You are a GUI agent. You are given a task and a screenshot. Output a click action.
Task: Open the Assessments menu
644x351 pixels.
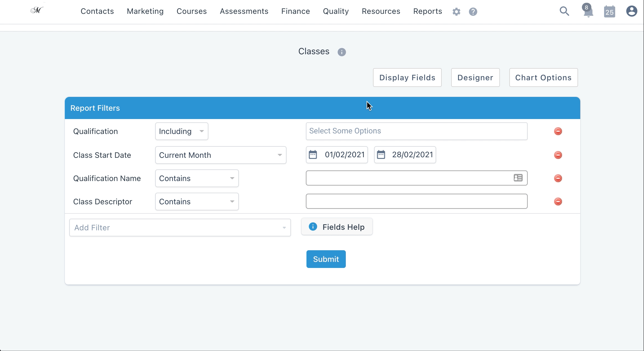pos(244,11)
